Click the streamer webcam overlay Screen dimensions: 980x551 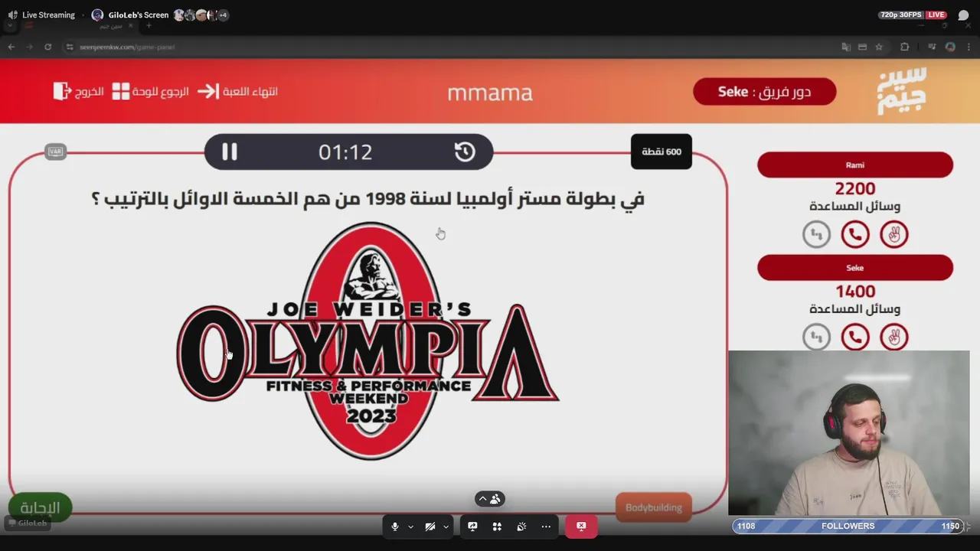[848, 433]
